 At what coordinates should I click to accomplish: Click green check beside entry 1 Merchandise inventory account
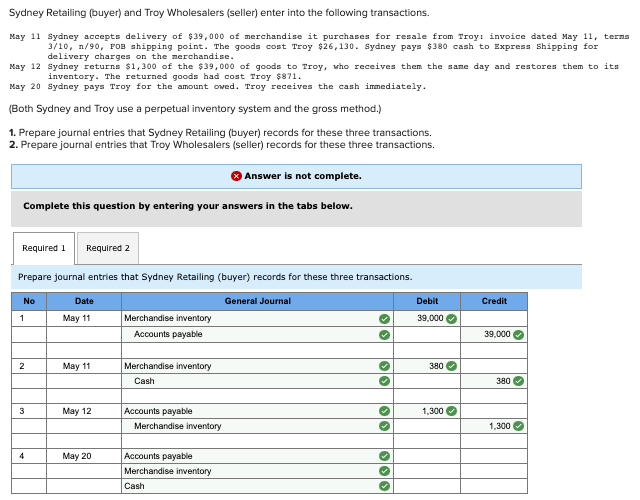point(384,319)
